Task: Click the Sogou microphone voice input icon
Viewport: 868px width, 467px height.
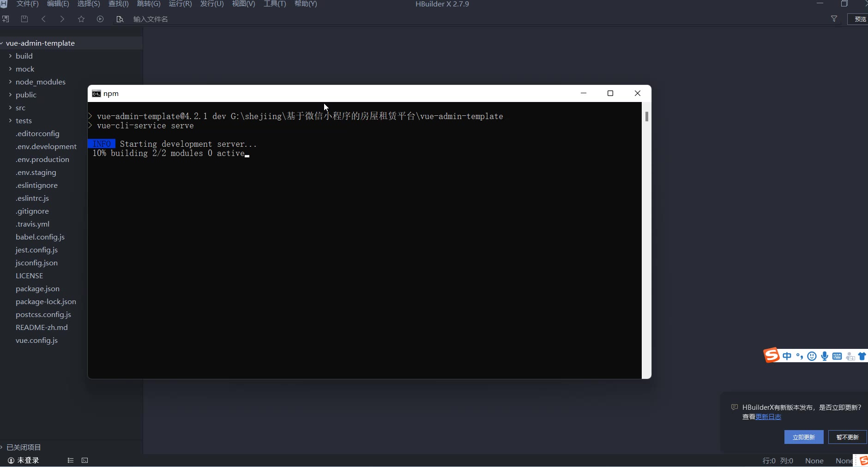Action: (x=825, y=356)
